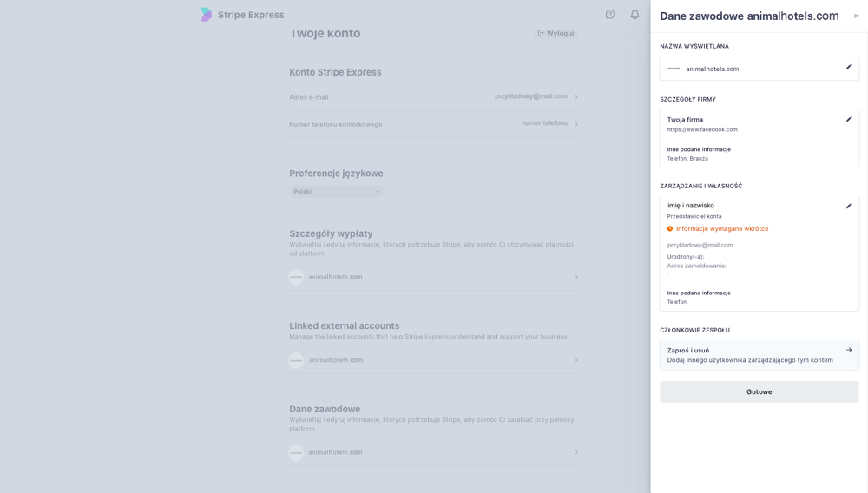Close the Dane zawodowe side panel

(856, 16)
